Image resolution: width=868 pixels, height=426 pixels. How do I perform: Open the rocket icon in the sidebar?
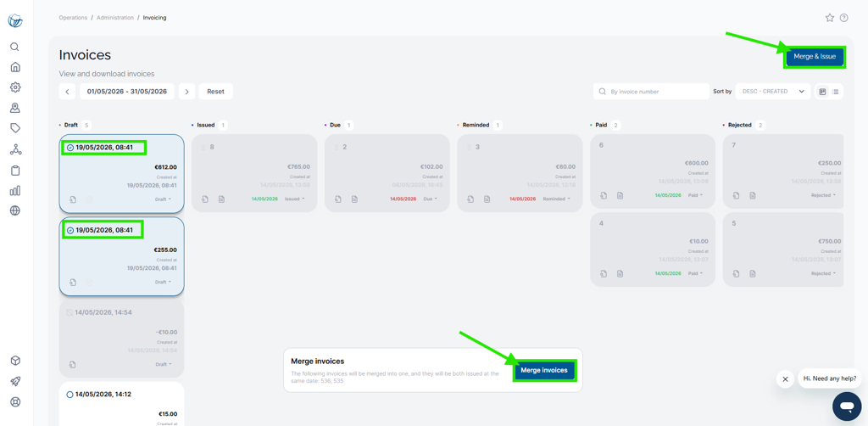click(15, 381)
